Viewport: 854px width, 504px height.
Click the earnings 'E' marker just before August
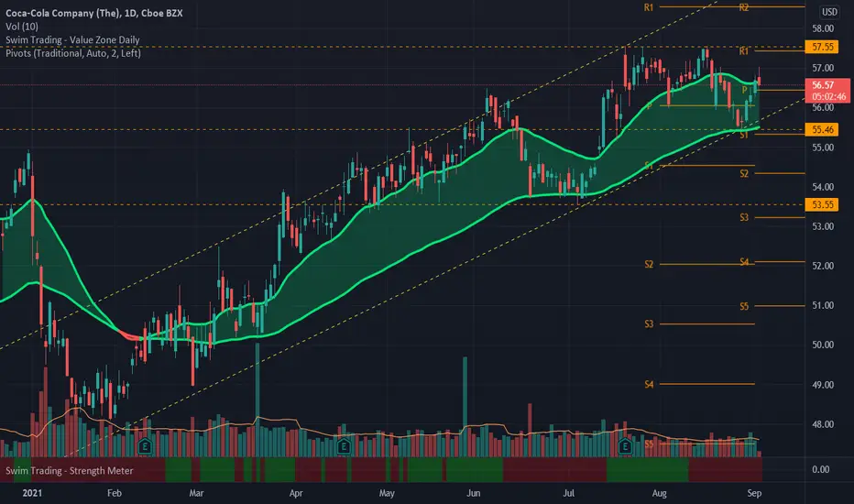625,447
